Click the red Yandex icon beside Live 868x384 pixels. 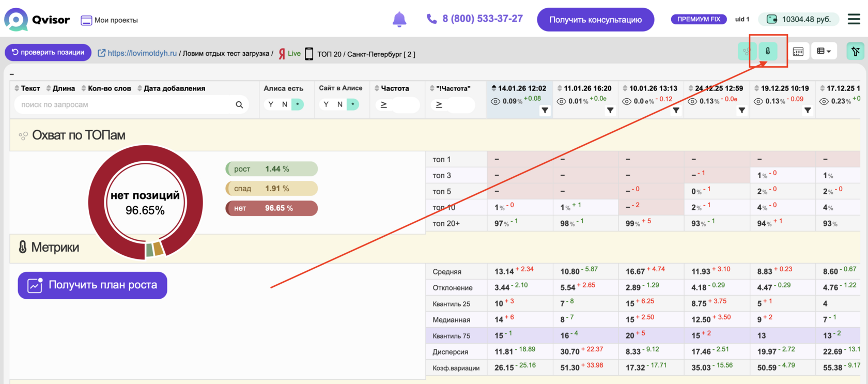coord(282,54)
